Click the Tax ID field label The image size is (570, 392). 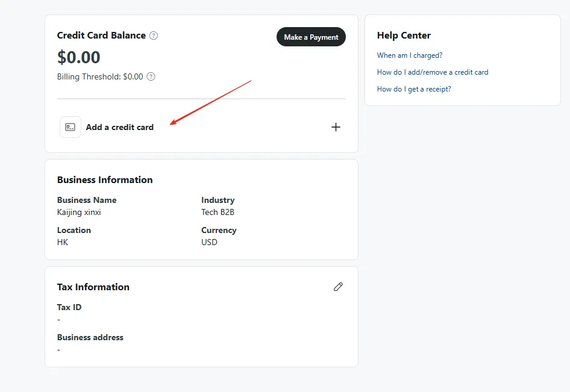pyautogui.click(x=69, y=307)
